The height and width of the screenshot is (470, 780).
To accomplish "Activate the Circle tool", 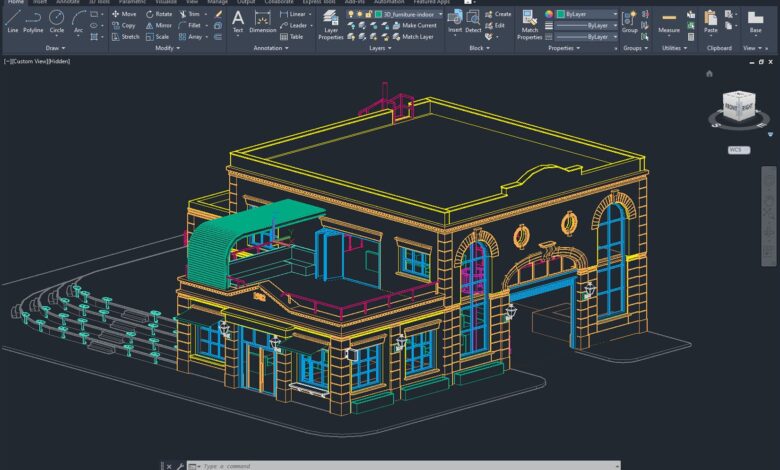I will pyautogui.click(x=56, y=21).
